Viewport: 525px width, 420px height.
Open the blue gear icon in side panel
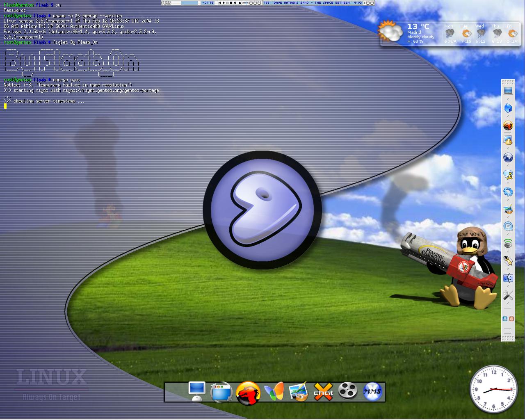coord(508,192)
